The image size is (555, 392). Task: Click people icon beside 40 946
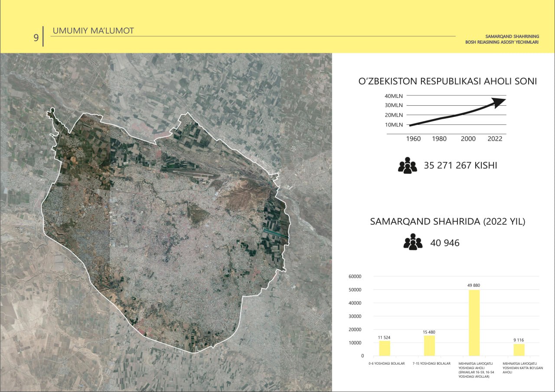tap(413, 242)
